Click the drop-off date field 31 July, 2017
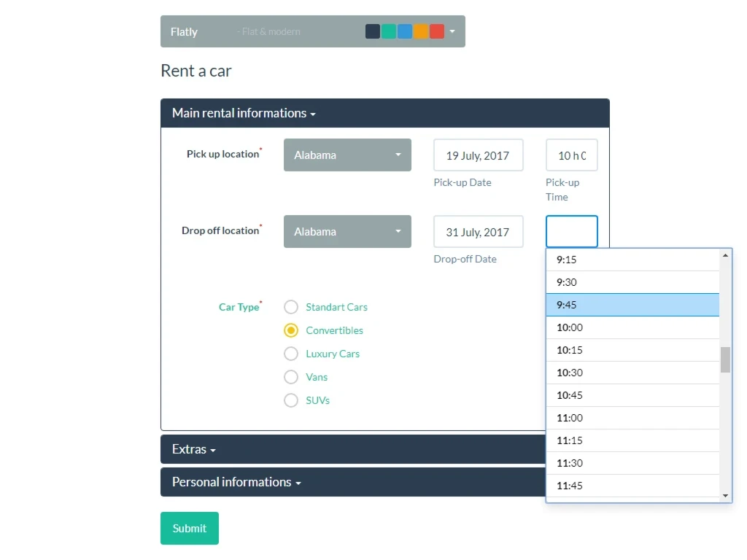Viewport: 747px width, 560px height. 478,232
